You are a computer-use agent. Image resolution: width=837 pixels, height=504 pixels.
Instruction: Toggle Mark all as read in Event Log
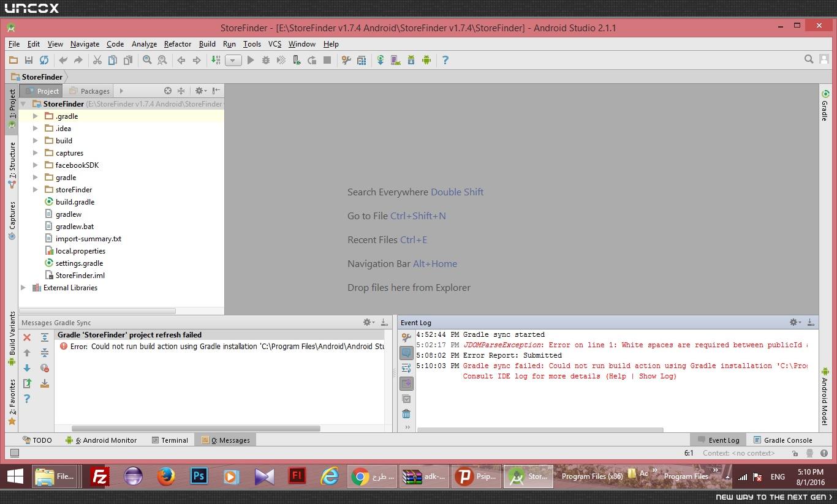pos(406,399)
